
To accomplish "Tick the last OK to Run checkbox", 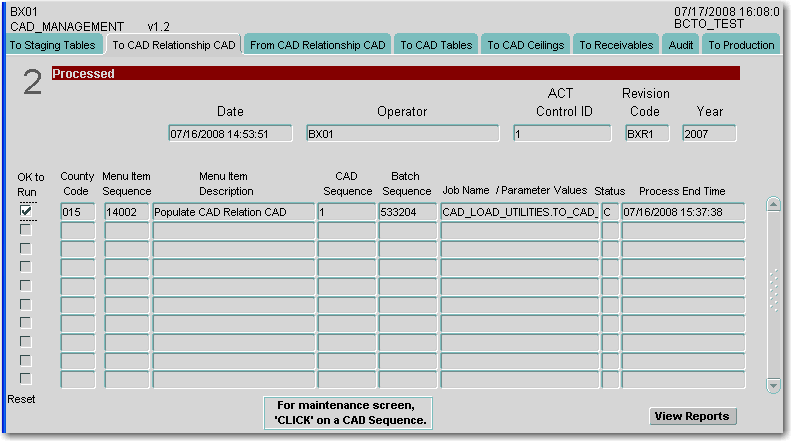I will (26, 378).
